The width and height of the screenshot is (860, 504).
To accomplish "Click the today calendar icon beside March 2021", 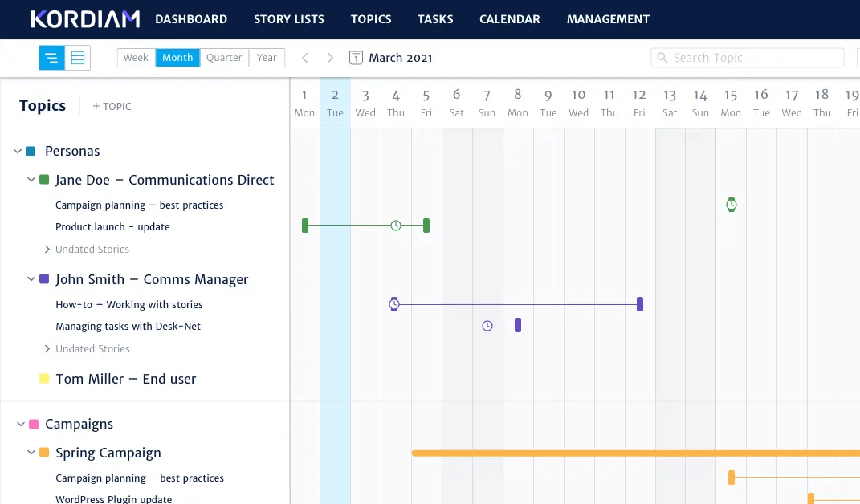I will pos(354,57).
